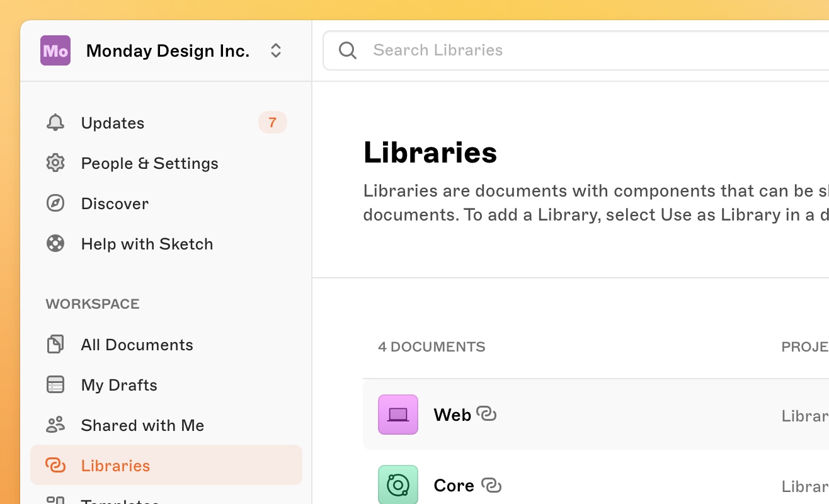Click the My Drafts icon
Screen dimensions: 829x504
55,385
